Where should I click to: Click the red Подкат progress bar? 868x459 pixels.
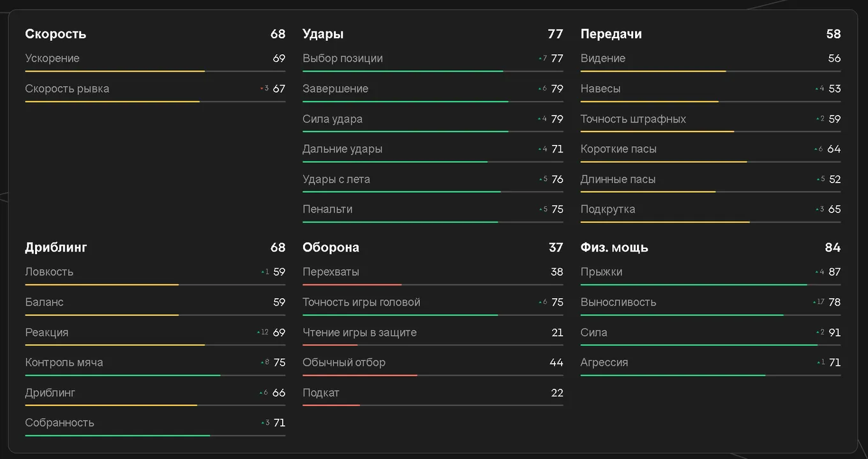[x=331, y=405]
